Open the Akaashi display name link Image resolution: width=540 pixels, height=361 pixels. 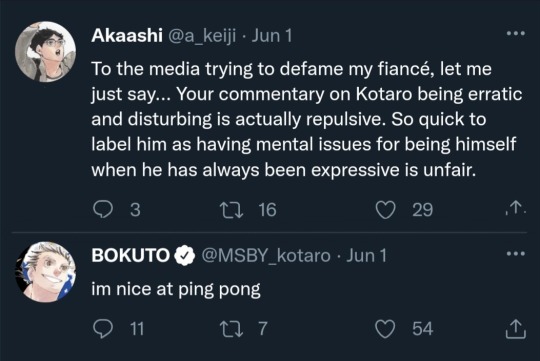(127, 35)
